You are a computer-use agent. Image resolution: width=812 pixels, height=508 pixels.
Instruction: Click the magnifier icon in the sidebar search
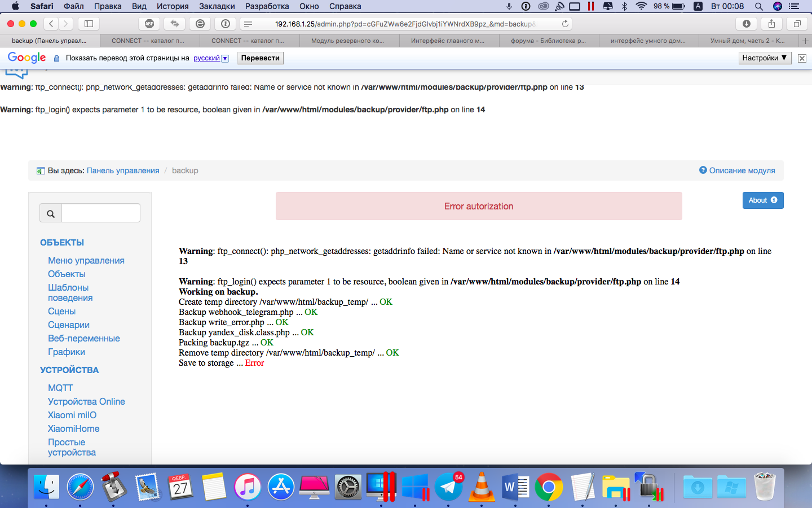51,213
